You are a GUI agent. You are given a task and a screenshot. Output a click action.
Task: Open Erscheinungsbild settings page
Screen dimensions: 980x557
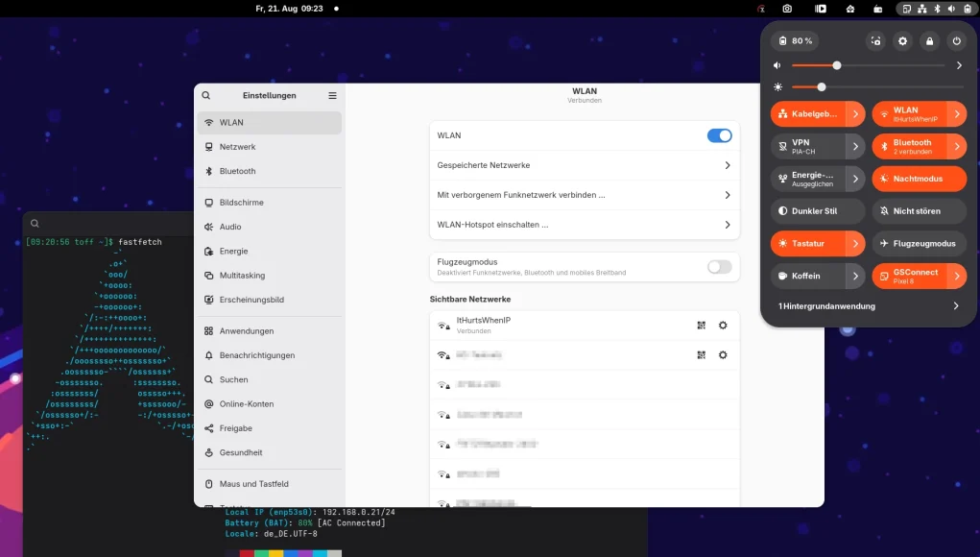tap(270, 300)
